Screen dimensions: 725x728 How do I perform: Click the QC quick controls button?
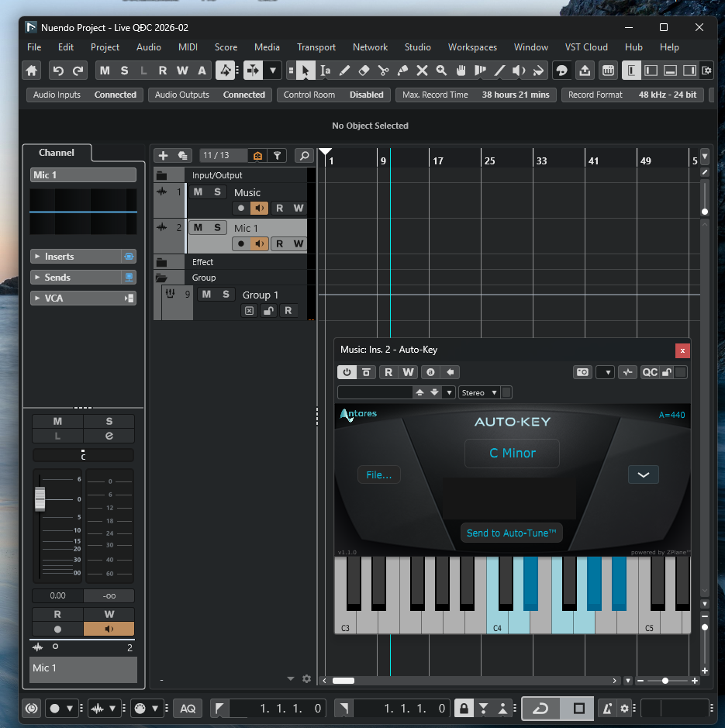pyautogui.click(x=649, y=372)
